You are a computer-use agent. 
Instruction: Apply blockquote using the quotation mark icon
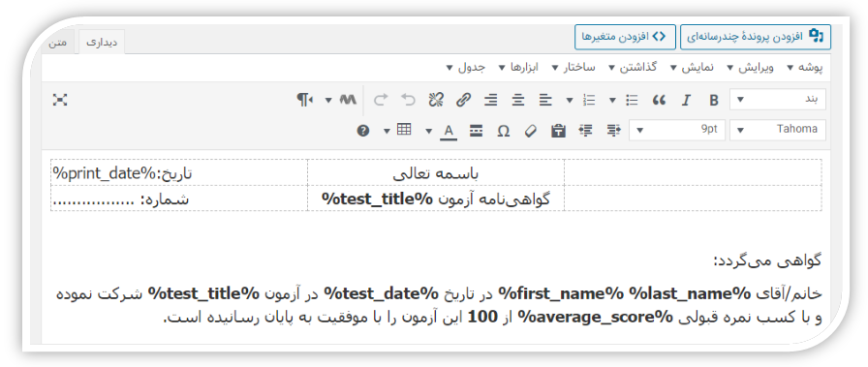[658, 100]
